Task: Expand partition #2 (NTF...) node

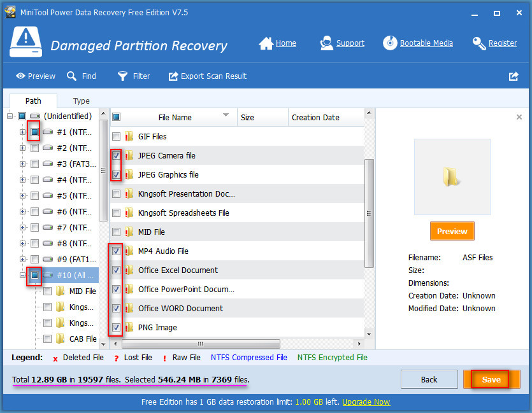Action: coord(22,148)
